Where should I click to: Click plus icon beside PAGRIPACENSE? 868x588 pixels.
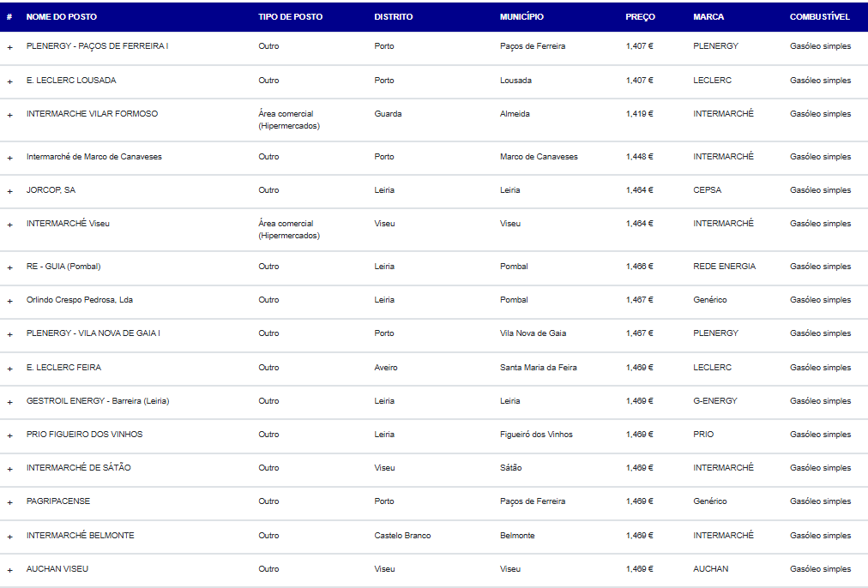pyautogui.click(x=9, y=502)
